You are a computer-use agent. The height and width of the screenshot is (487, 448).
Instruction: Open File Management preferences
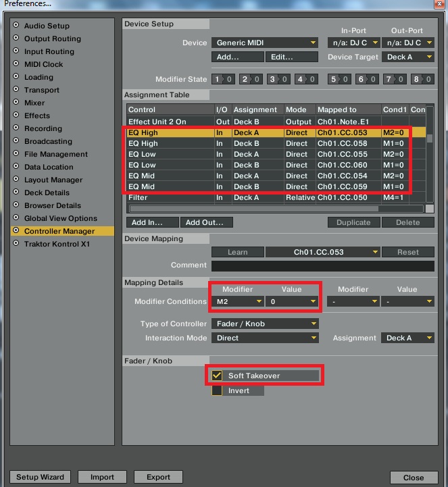click(x=56, y=154)
